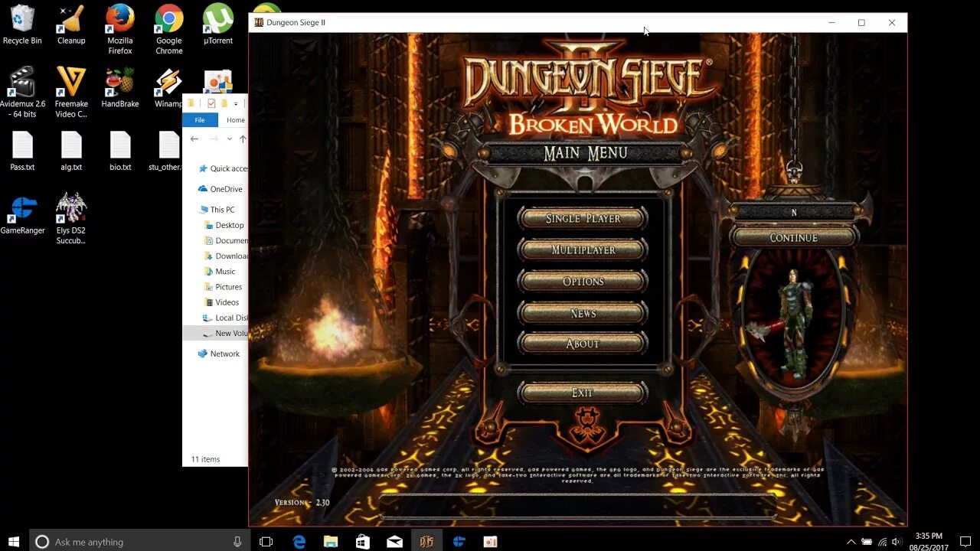Select Local Disk in Explorer sidebar

[225, 318]
